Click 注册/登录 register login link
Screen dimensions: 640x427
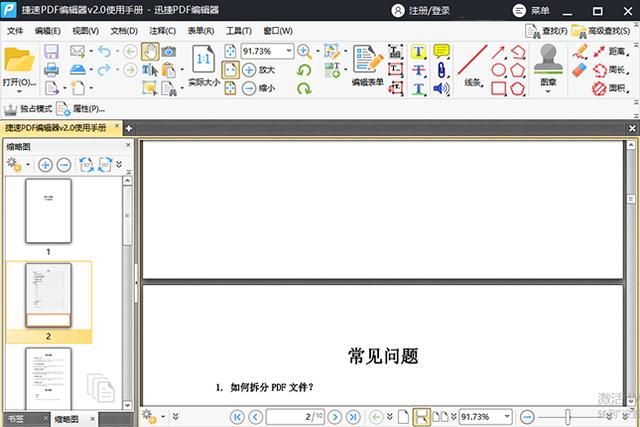(x=421, y=11)
